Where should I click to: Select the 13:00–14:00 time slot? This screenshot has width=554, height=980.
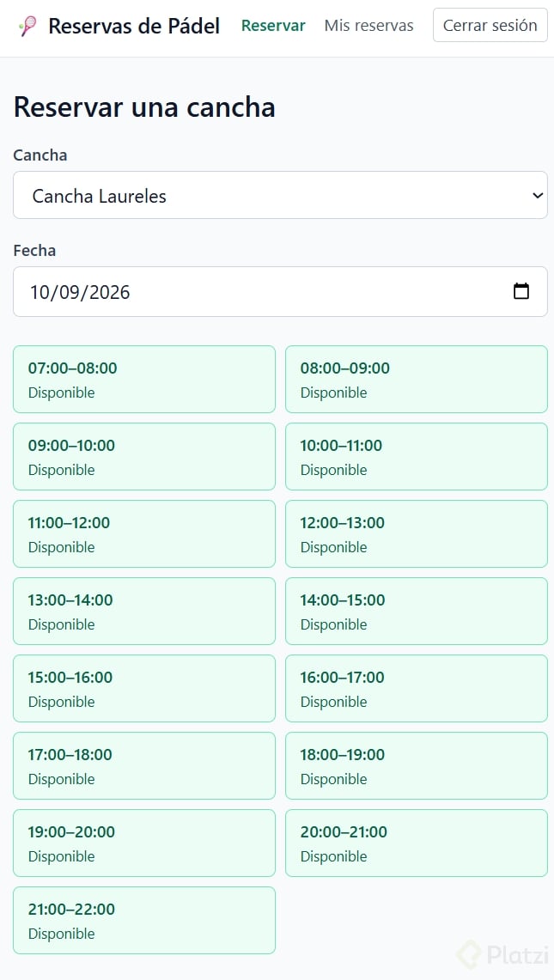[143, 612]
